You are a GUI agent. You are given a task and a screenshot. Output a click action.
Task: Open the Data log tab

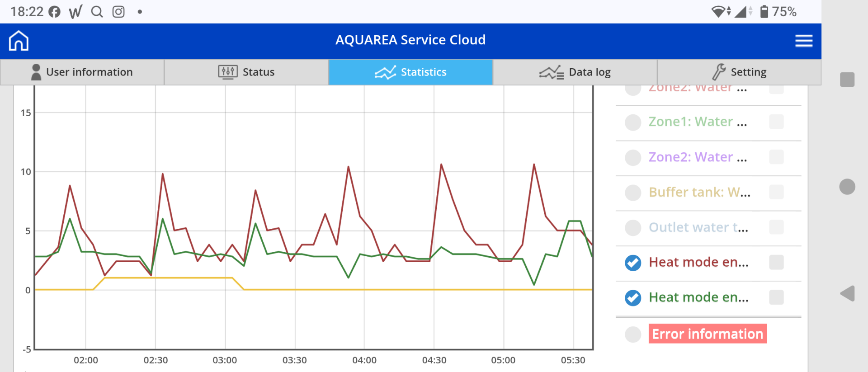click(575, 72)
